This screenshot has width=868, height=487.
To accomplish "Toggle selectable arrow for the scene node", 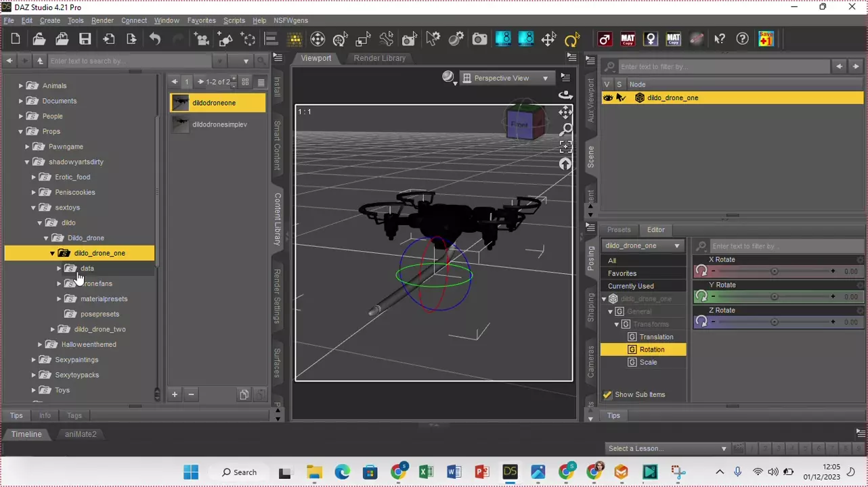I will tap(620, 98).
